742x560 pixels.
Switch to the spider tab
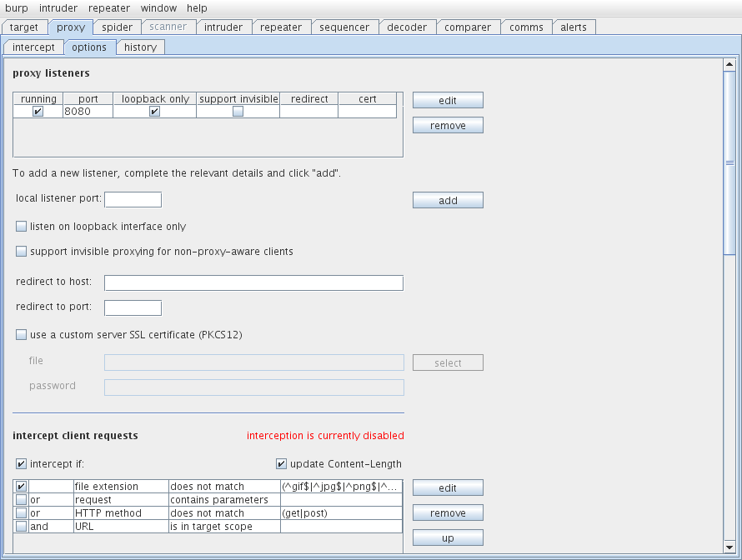(117, 27)
